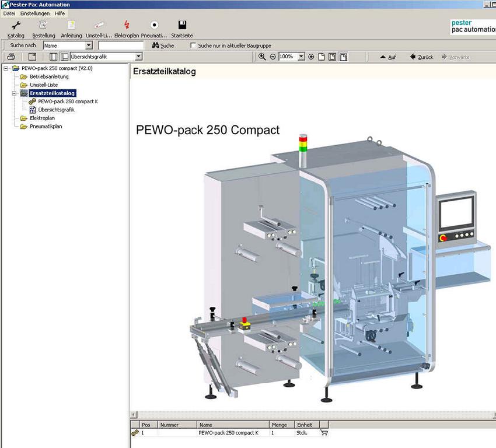Open the Umstell-Liste toolbar icon
Viewport: 496px width, 448px height.
pyautogui.click(x=99, y=25)
